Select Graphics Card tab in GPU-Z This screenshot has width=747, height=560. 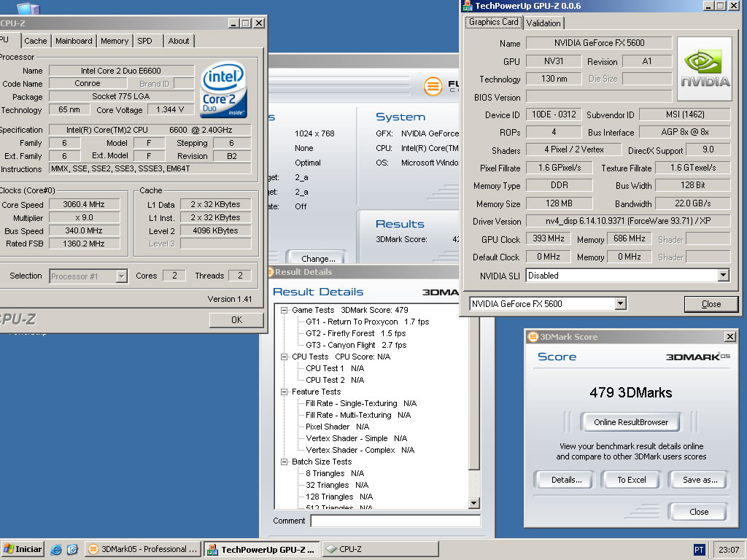(494, 22)
